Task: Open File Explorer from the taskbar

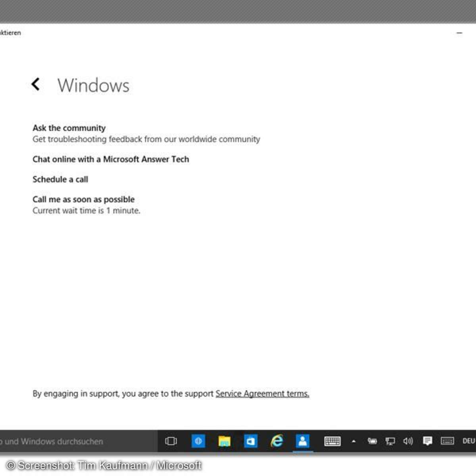Action: [x=224, y=441]
